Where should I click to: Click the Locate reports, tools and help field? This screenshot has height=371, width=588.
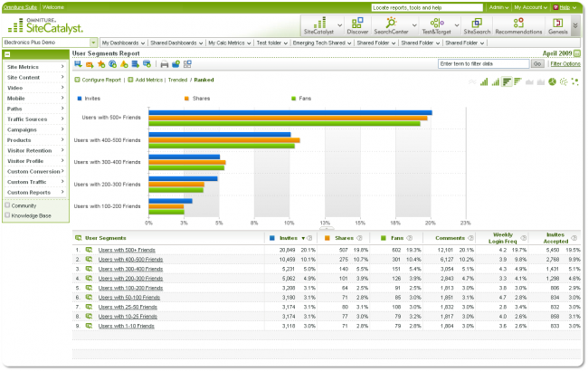tap(427, 7)
